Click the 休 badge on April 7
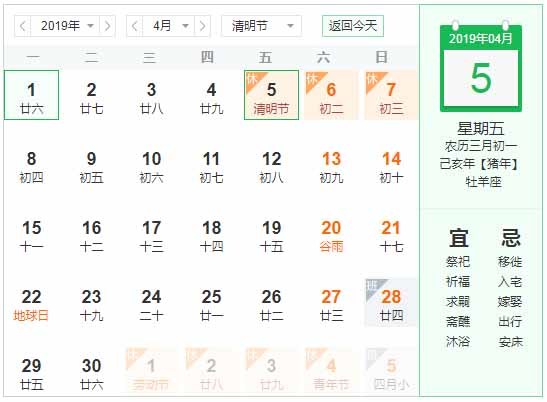 (x=373, y=80)
